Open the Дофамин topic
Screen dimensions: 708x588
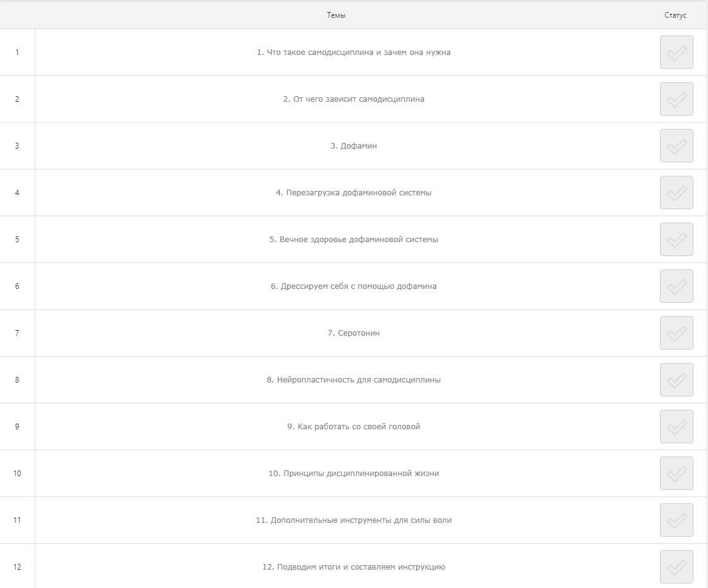(x=353, y=146)
